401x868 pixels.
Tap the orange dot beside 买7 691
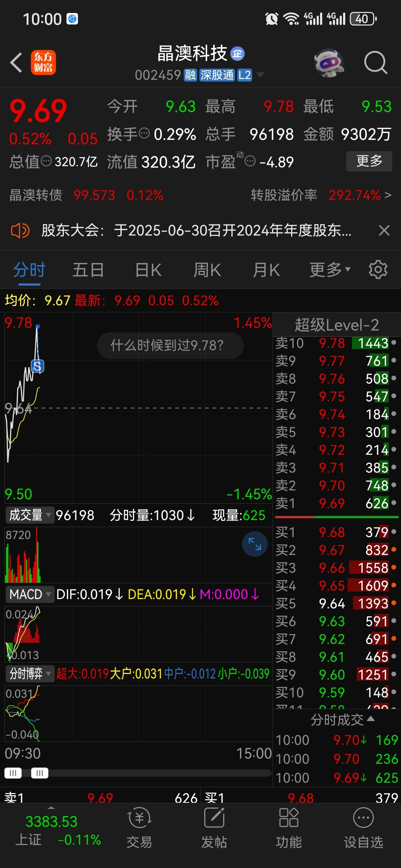(x=394, y=638)
